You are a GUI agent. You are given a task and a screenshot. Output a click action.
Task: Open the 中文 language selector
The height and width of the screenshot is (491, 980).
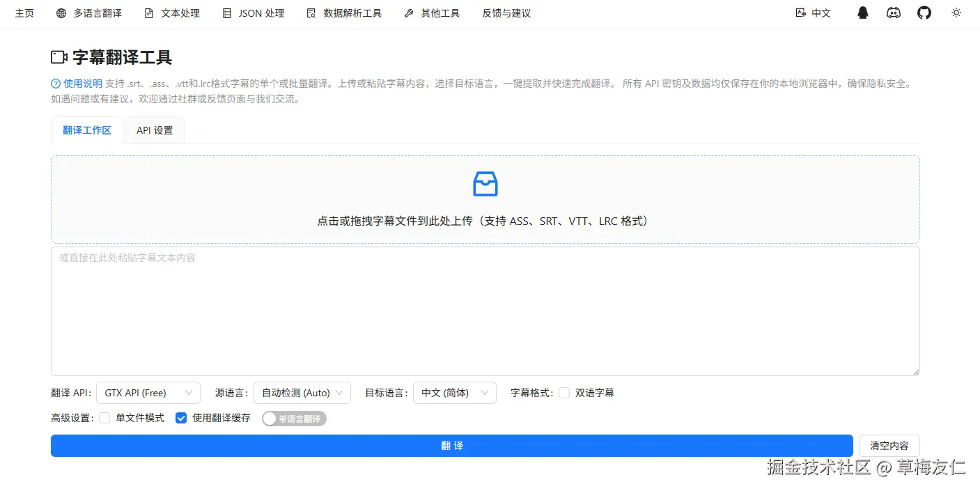pos(814,13)
